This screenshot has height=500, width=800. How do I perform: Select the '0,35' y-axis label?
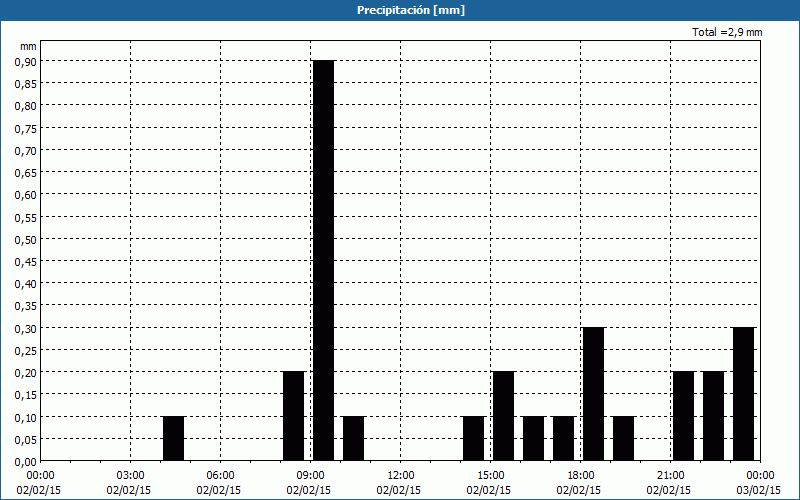(26, 306)
